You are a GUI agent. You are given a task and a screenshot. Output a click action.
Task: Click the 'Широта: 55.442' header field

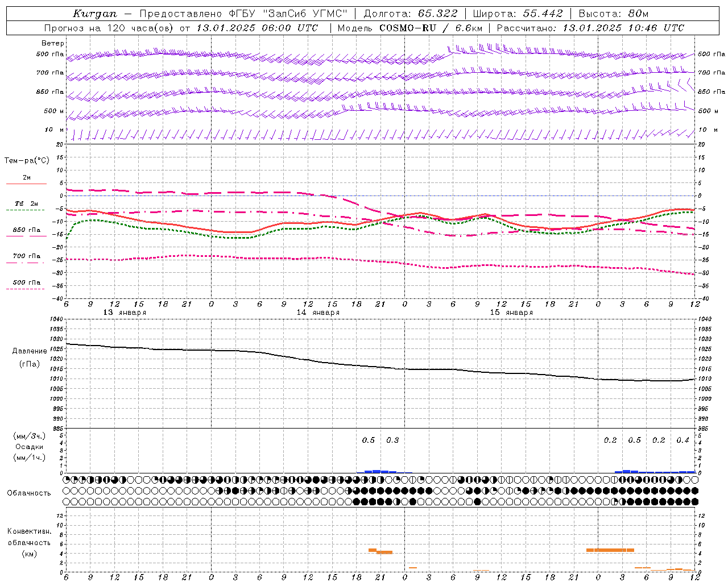point(518,14)
